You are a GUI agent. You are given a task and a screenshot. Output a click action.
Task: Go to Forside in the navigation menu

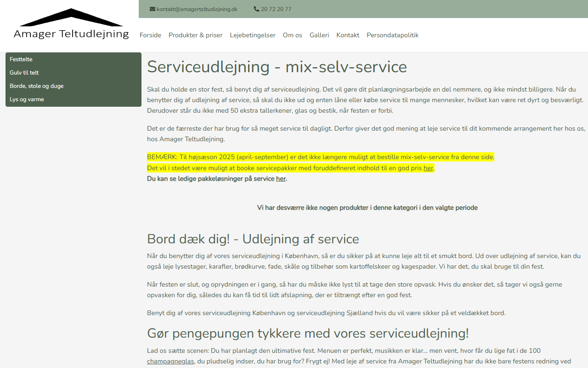coord(150,35)
